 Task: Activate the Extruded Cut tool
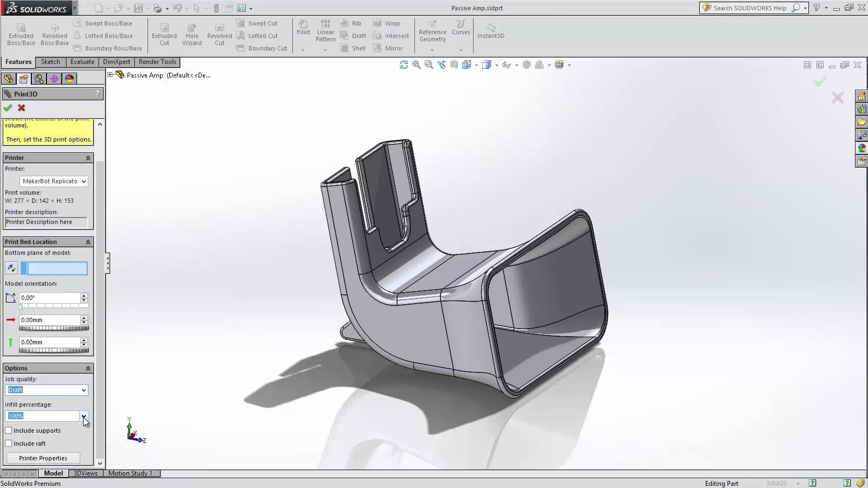point(164,34)
